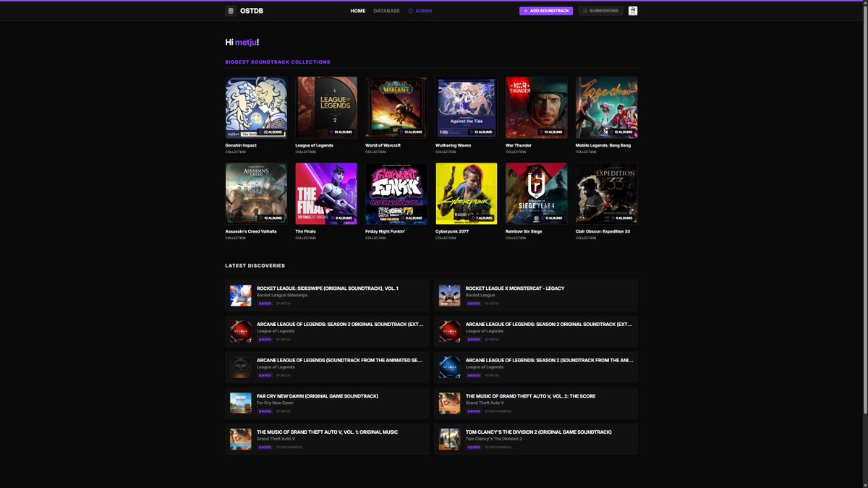This screenshot has width=868, height=488.
Task: Open Arcane Soundtrack From The Animated Series title
Action: click(x=339, y=360)
